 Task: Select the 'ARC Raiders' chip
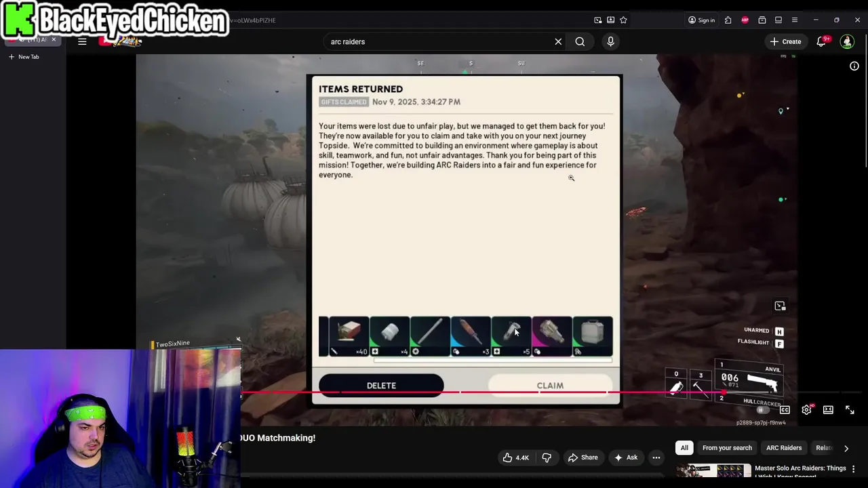[x=784, y=448]
